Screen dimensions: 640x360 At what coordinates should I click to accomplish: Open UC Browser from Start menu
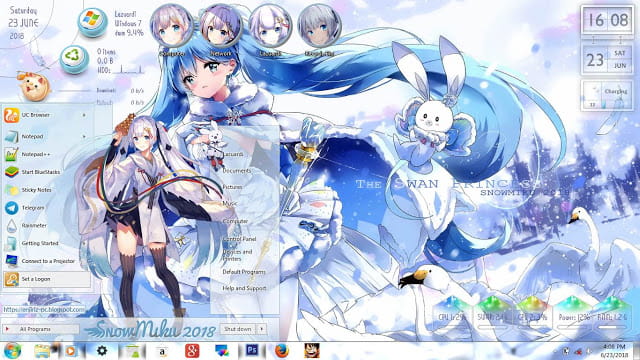46,115
